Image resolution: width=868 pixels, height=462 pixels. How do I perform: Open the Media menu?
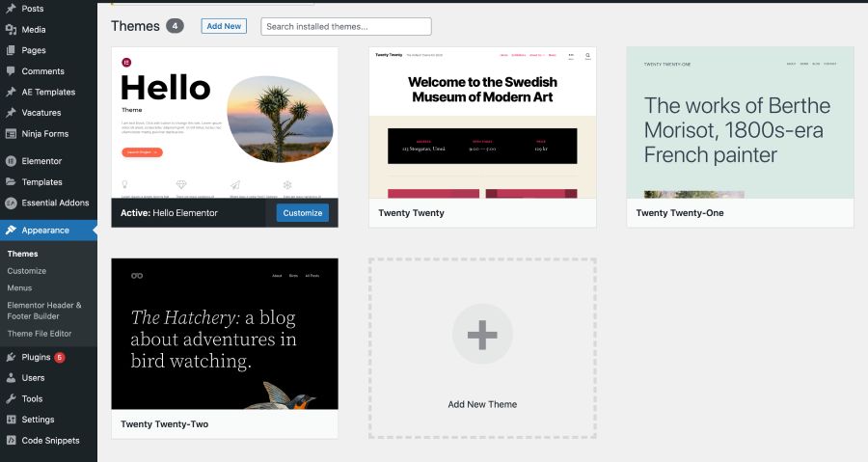coord(34,29)
